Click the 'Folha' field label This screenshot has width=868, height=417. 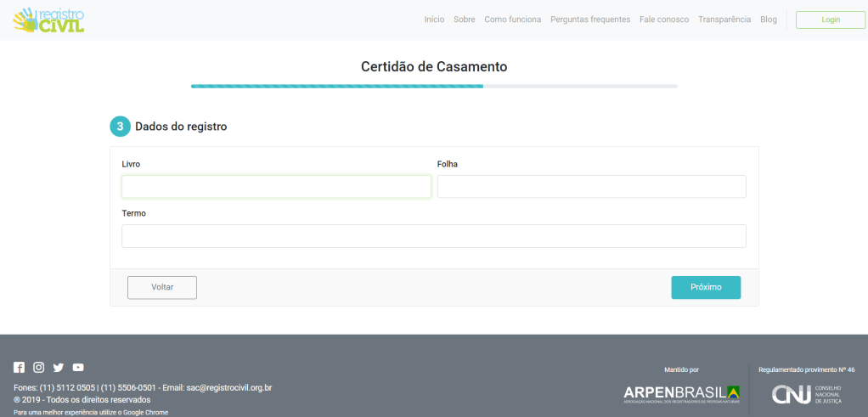tap(448, 164)
